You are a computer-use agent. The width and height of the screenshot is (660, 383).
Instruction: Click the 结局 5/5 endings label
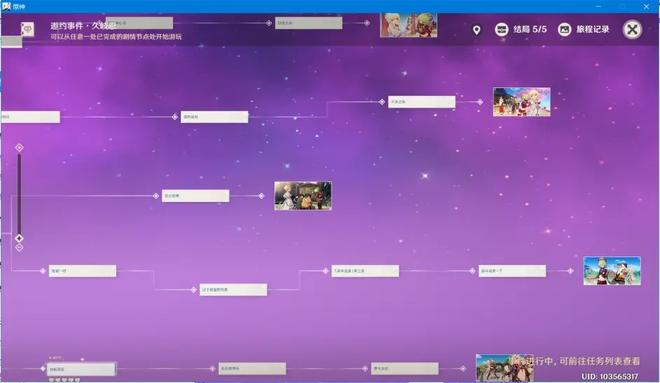pos(530,29)
